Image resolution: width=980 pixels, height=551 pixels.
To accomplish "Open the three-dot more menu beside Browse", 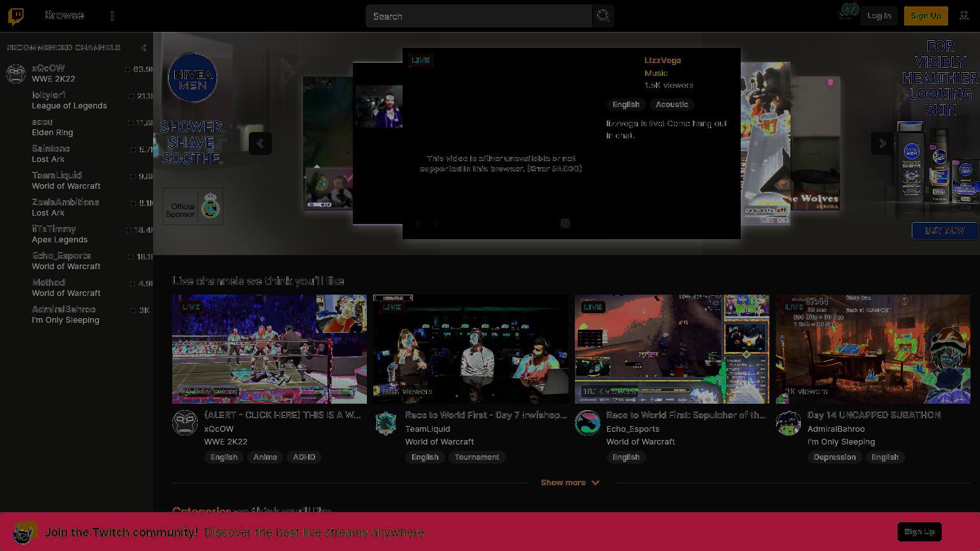I will tap(112, 16).
